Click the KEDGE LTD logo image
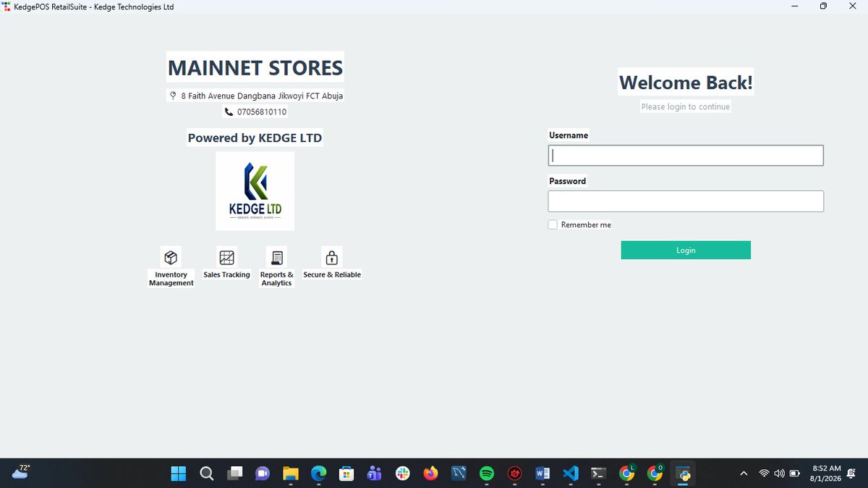Viewport: 868px width, 488px height. tap(255, 191)
